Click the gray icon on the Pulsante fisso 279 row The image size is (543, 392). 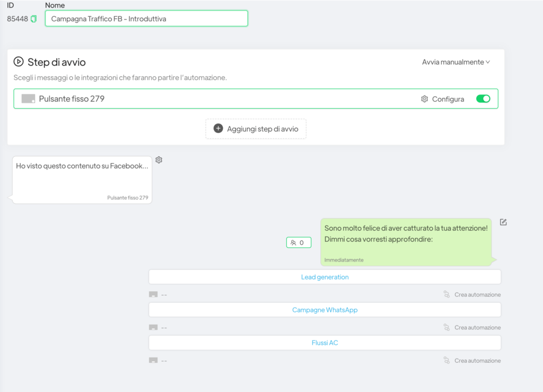tap(28, 99)
